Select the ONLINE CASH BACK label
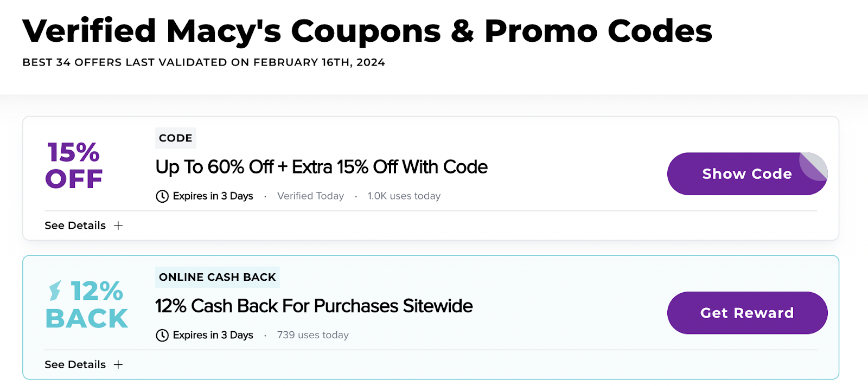Image resolution: width=868 pixels, height=386 pixels. pyautogui.click(x=217, y=277)
